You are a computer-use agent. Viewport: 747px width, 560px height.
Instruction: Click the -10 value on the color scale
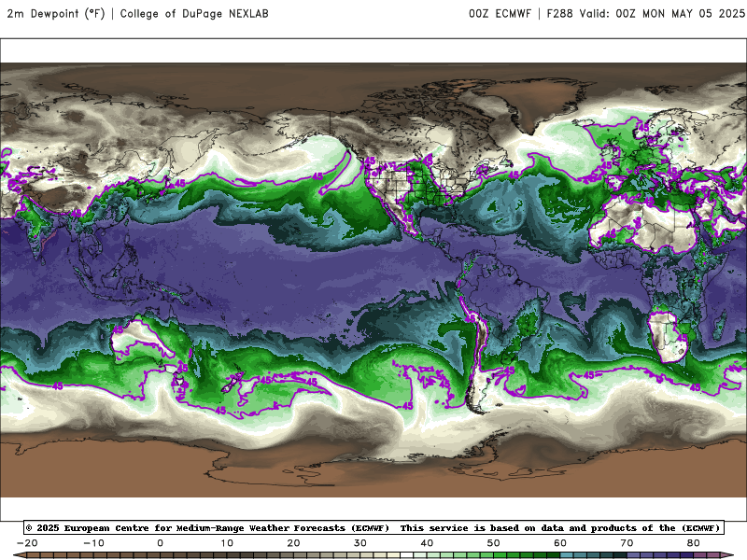pyautogui.click(x=94, y=543)
